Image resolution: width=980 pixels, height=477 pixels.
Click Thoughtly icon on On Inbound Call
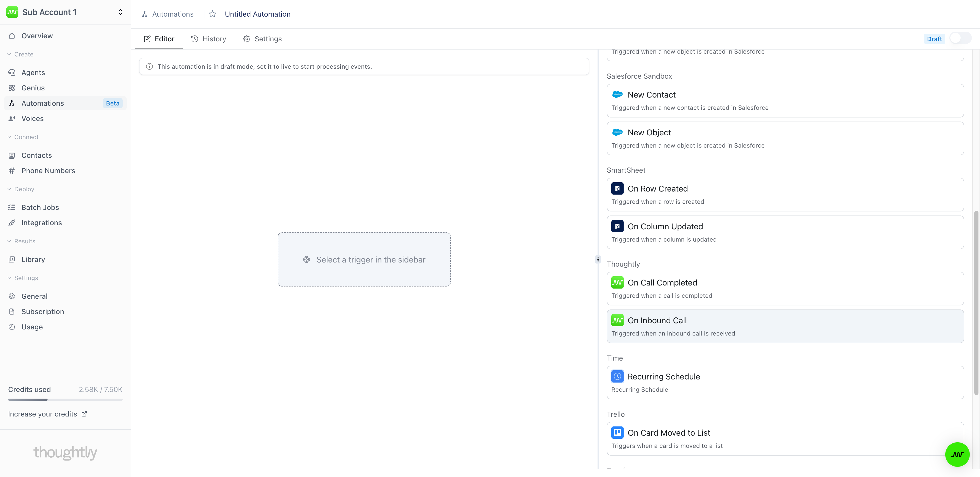617,320
